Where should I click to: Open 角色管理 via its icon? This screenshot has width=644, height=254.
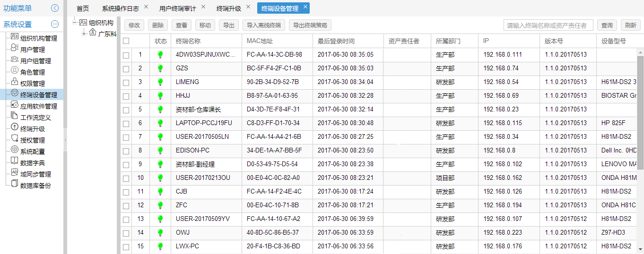pyautogui.click(x=14, y=71)
